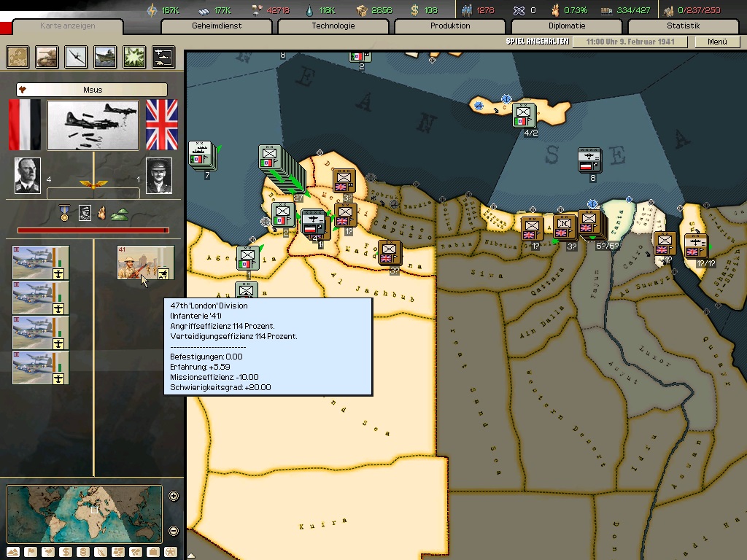
Task: Click the Karte anzeigen button
Action: coord(67,26)
